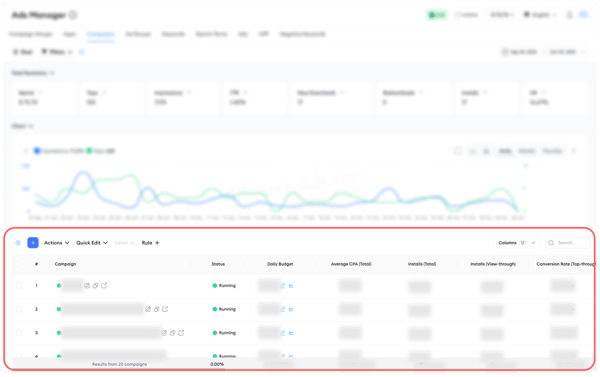
Task: Click the blue add campaign plus button
Action: [33, 243]
